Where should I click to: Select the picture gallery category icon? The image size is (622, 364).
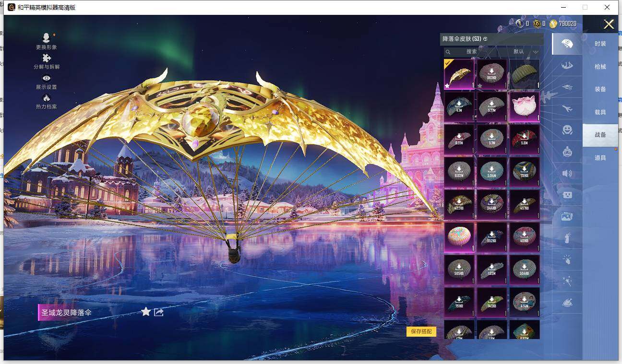click(x=567, y=216)
